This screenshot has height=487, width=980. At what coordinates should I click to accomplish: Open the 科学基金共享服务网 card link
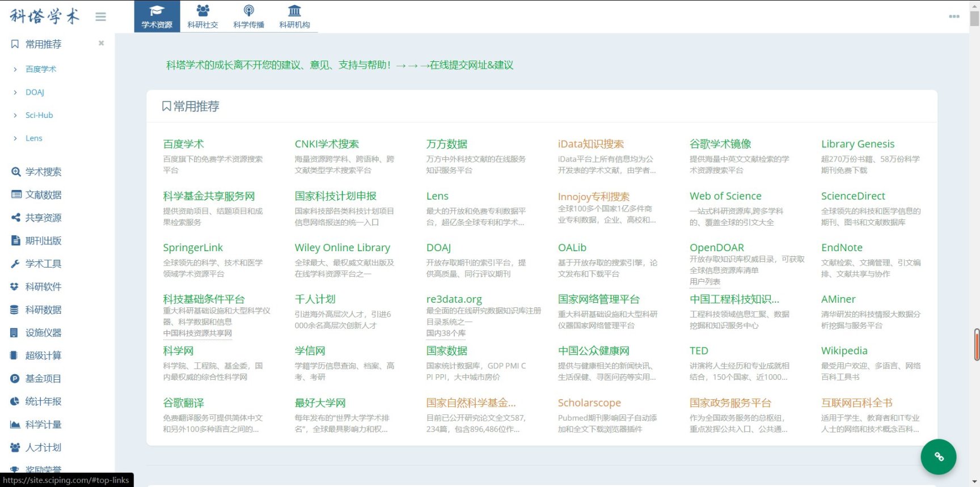[x=209, y=196]
